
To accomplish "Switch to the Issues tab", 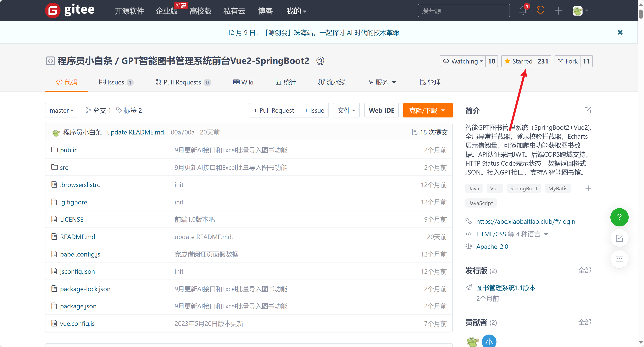I will (x=116, y=82).
